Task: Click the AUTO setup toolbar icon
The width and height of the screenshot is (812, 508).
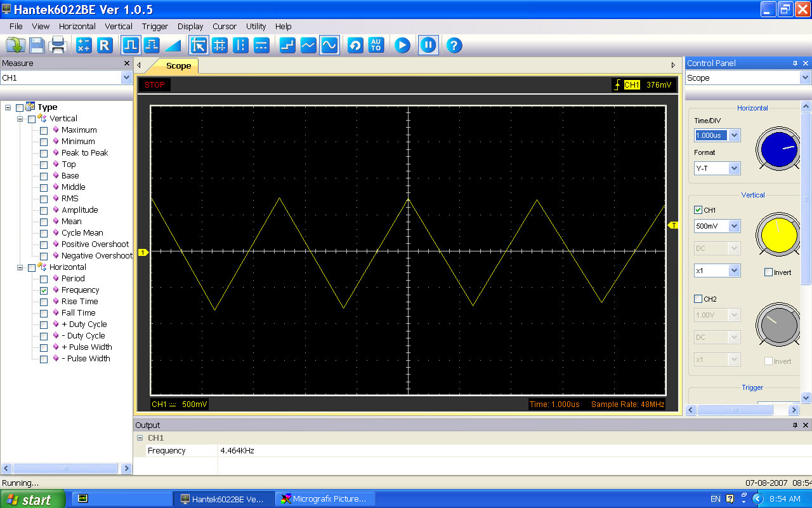Action: click(376, 45)
